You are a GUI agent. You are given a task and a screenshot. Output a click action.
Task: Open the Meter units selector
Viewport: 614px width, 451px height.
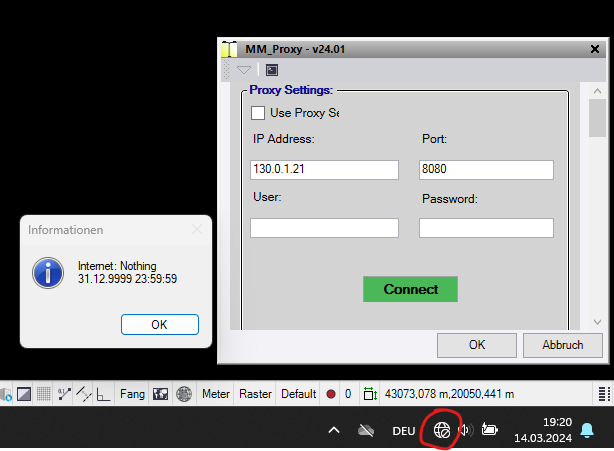(x=216, y=394)
